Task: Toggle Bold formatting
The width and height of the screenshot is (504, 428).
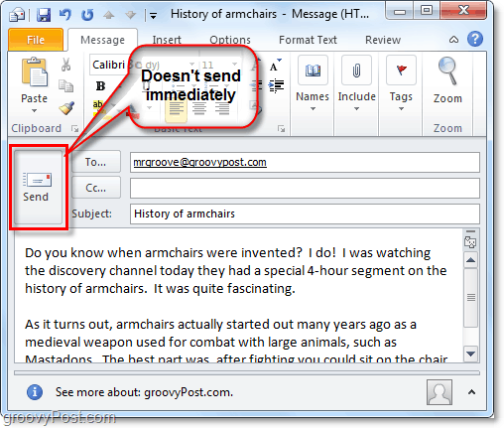Action: [100, 86]
